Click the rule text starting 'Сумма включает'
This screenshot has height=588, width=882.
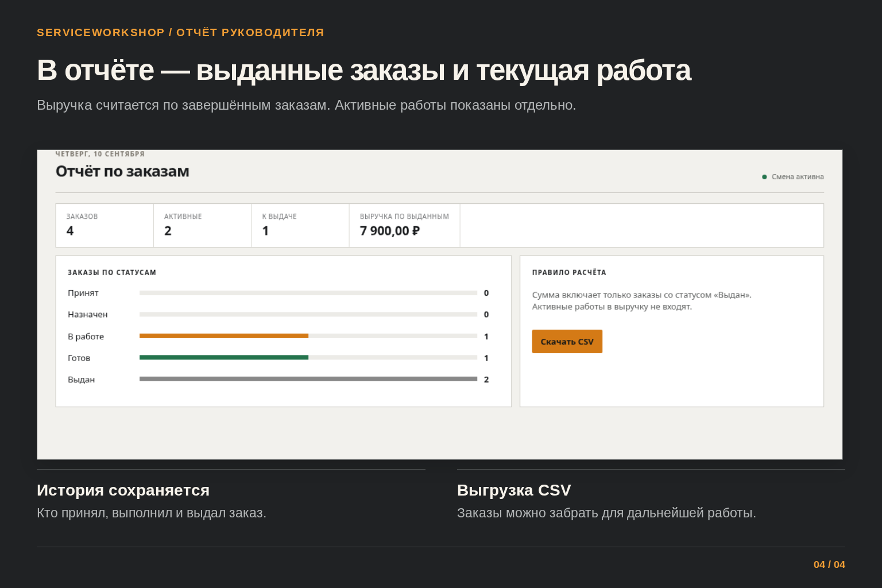click(642, 301)
